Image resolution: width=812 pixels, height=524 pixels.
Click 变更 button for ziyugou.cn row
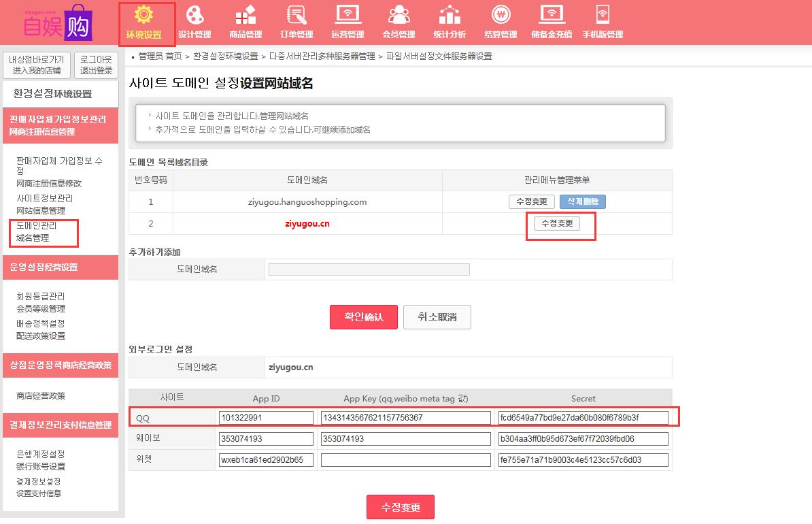pyautogui.click(x=557, y=224)
